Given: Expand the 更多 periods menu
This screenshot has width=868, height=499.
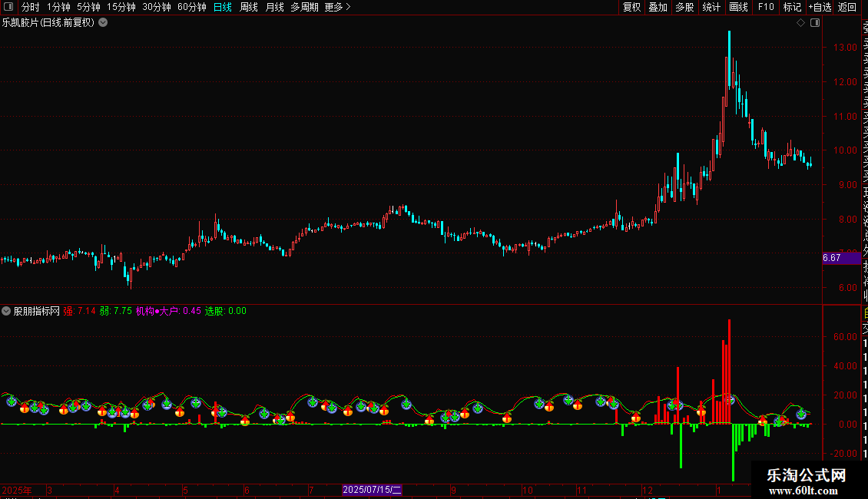Looking at the screenshot, I should tap(337, 7).
